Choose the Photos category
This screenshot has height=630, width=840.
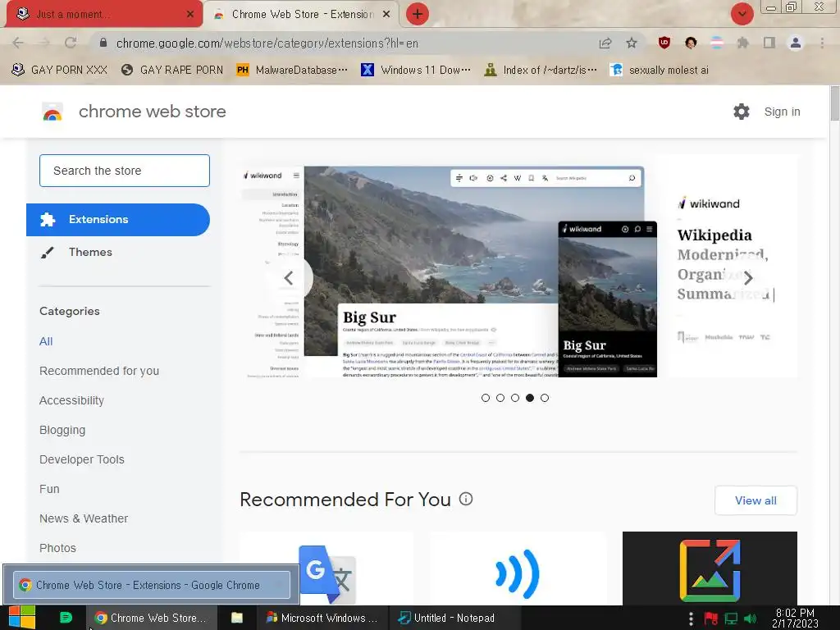coord(58,547)
